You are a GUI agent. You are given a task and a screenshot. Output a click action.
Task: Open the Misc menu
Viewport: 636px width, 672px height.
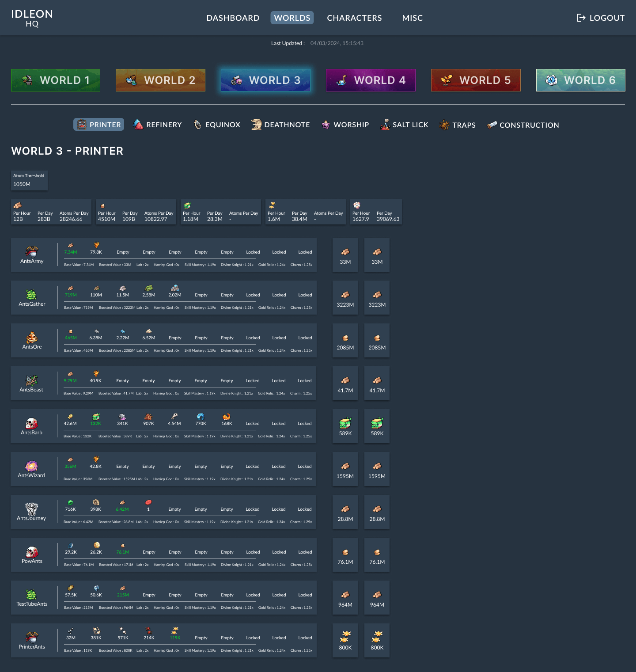(413, 18)
